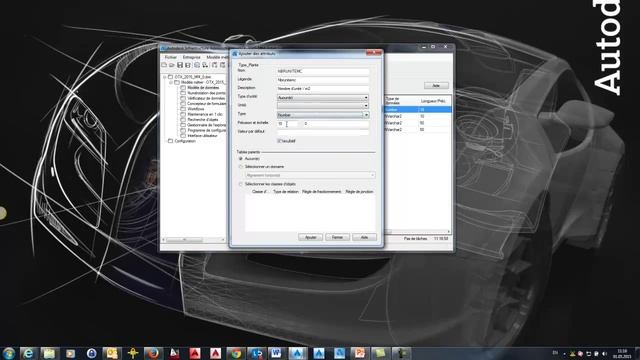This screenshot has height=360, width=640.
Task: Click the Longueur (Préc.) column header
Action: pyautogui.click(x=433, y=101)
